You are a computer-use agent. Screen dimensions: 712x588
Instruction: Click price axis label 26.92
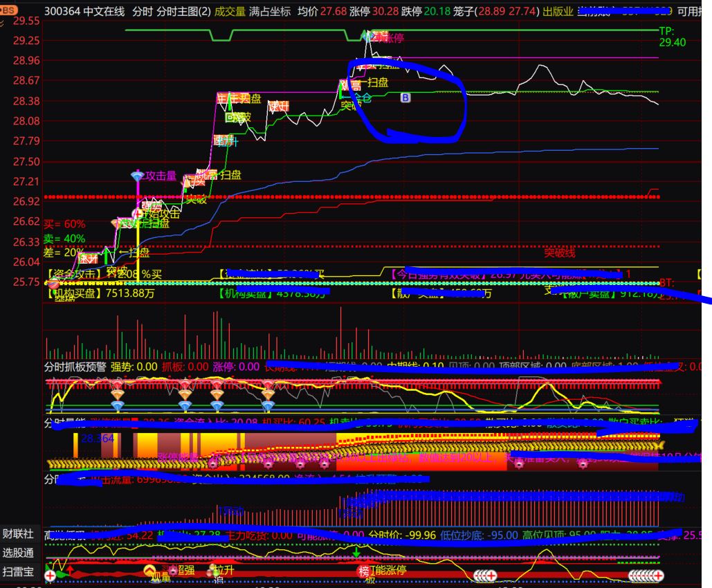pos(26,201)
